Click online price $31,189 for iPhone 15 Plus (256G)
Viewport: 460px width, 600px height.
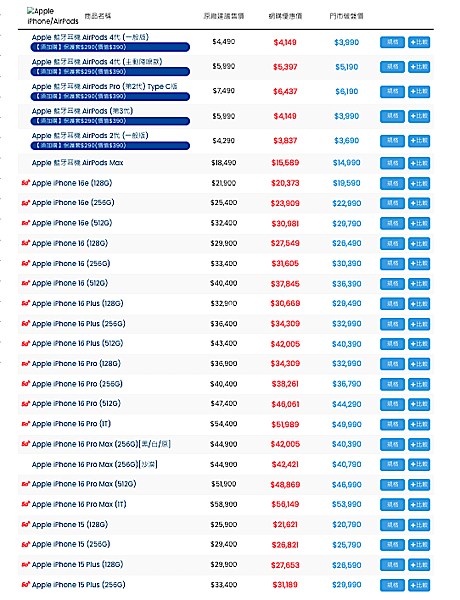[285, 584]
